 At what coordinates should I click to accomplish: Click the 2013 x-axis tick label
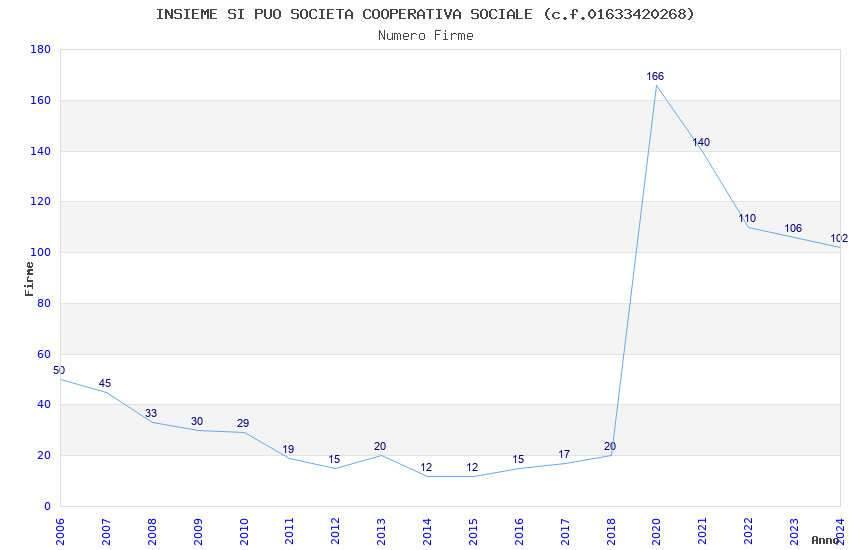382,531
